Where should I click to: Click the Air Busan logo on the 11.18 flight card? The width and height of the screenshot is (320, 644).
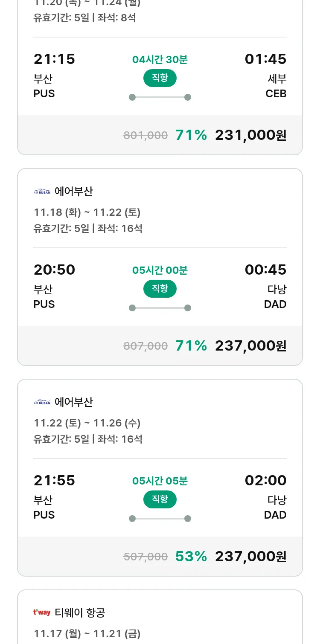point(42,192)
